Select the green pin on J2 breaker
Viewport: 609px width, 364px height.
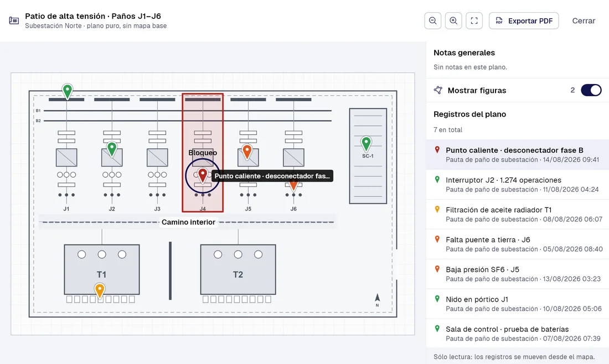[x=112, y=149]
